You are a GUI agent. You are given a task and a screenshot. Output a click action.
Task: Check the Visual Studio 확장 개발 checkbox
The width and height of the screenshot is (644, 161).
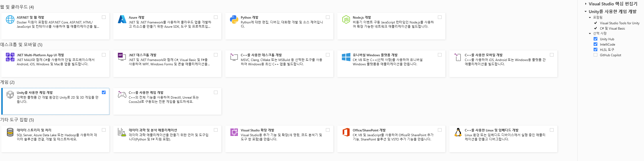[328, 130]
